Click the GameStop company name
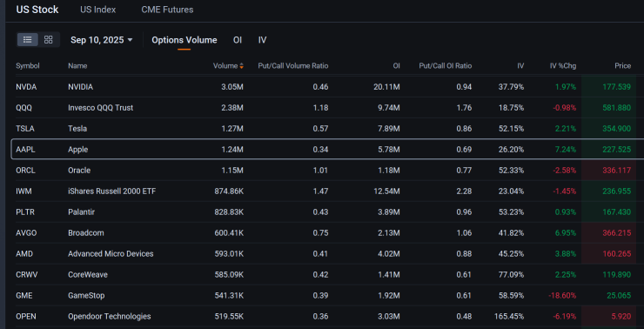The width and height of the screenshot is (644, 329). (86, 296)
